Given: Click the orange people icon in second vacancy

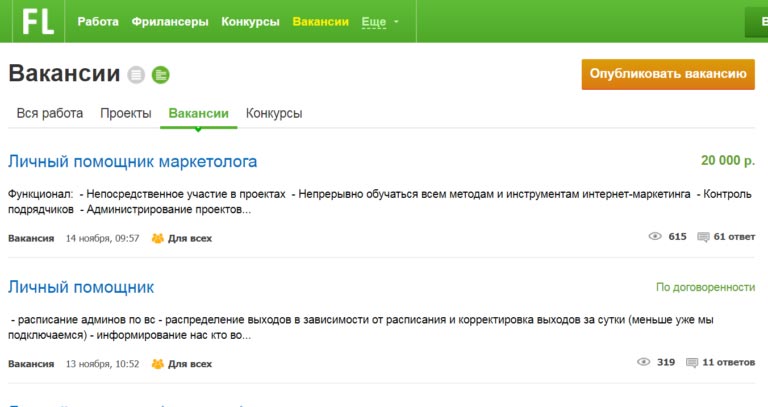Looking at the screenshot, I should pyautogui.click(x=157, y=364).
